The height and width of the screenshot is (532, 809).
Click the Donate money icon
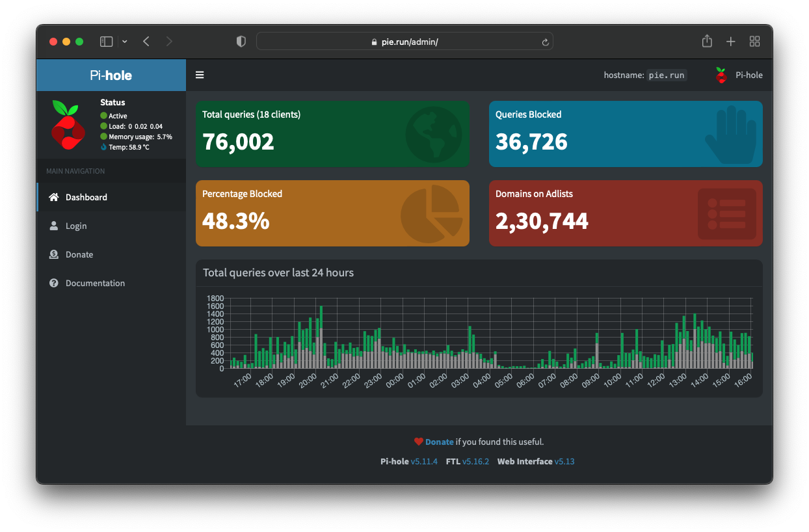click(x=54, y=254)
